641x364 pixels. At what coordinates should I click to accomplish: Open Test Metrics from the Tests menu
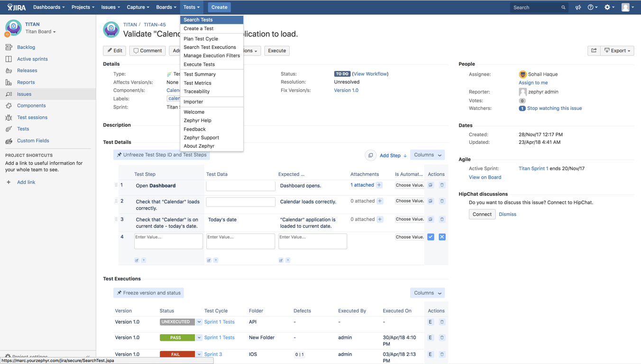(x=211, y=83)
